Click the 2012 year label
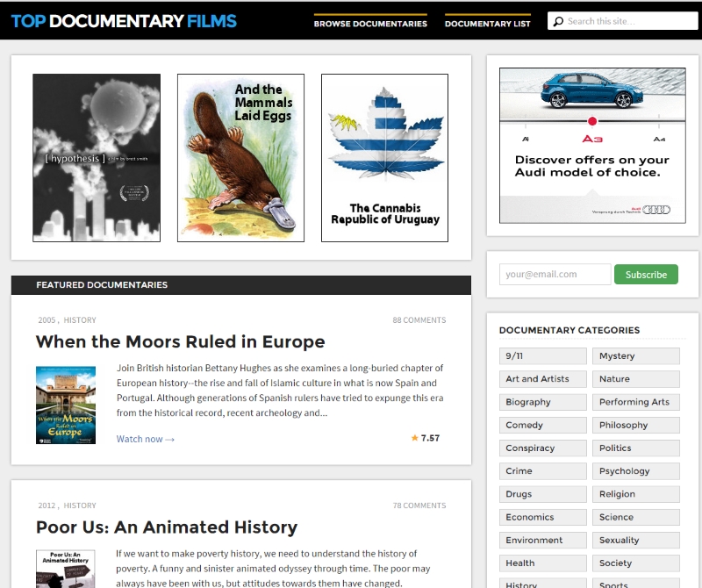This screenshot has width=702, height=588. pyautogui.click(x=47, y=506)
